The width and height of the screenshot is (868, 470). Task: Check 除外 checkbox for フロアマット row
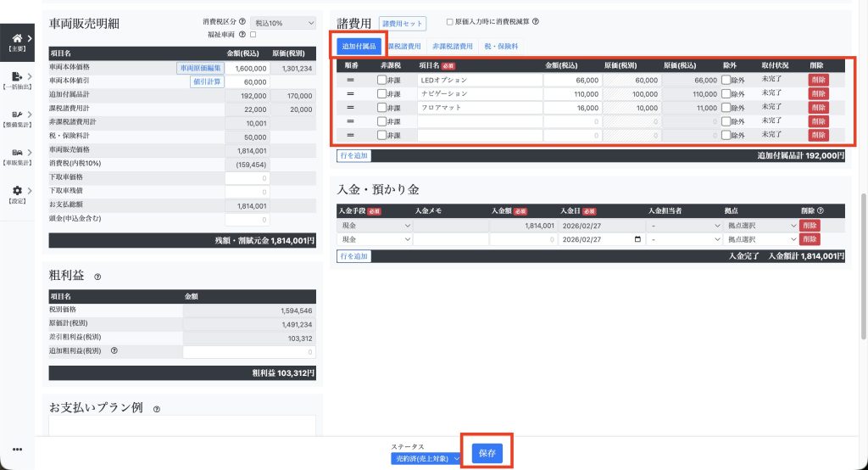(726, 108)
